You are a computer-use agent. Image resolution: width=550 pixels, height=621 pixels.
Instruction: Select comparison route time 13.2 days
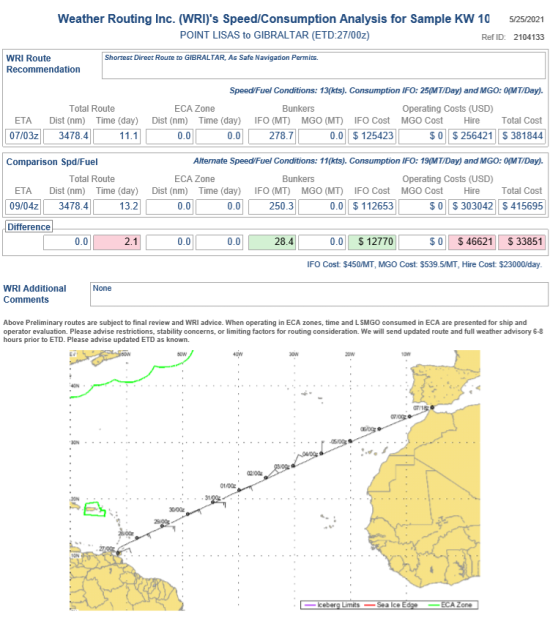coord(117,206)
